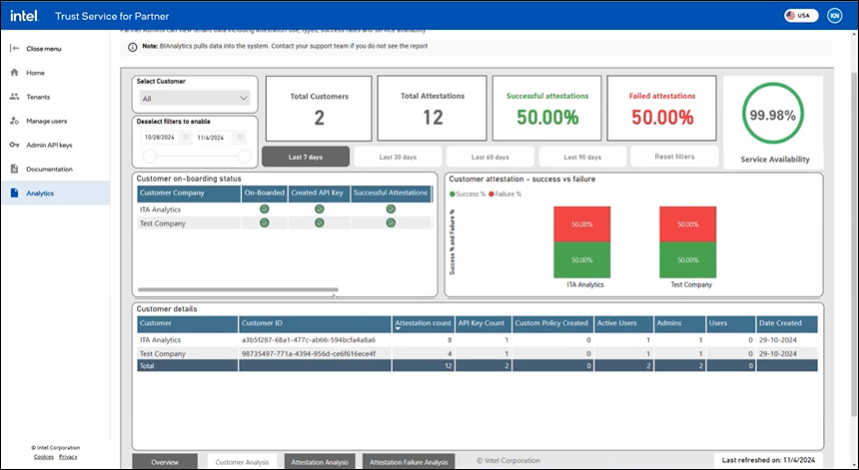Click ITA Analytics On-Boarded check mark
The height and width of the screenshot is (470, 859).
point(265,209)
